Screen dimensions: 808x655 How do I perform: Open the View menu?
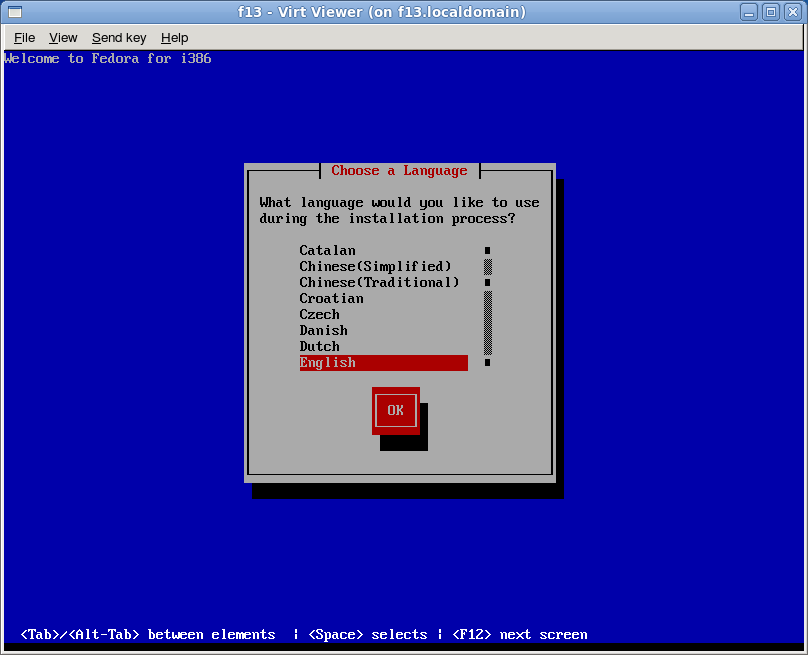[63, 38]
